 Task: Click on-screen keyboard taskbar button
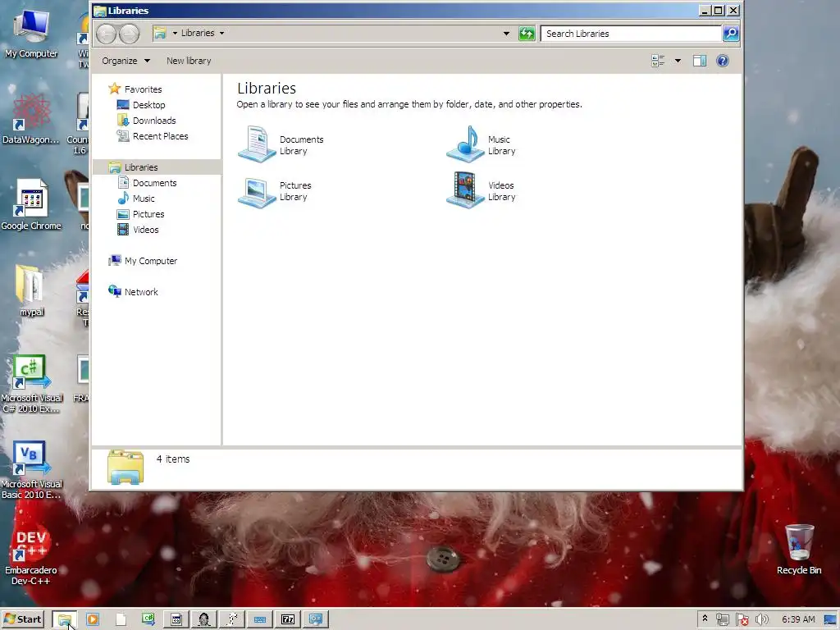click(x=260, y=619)
